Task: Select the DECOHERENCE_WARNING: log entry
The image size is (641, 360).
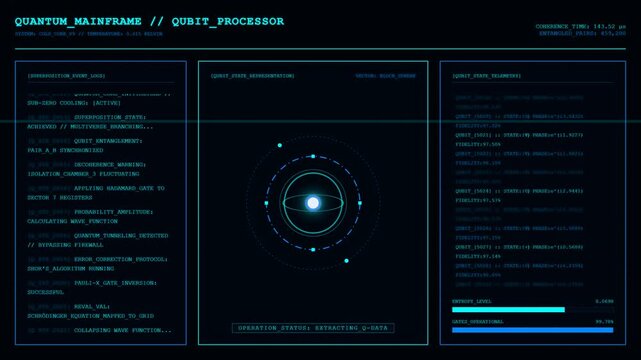Action: coord(110,165)
